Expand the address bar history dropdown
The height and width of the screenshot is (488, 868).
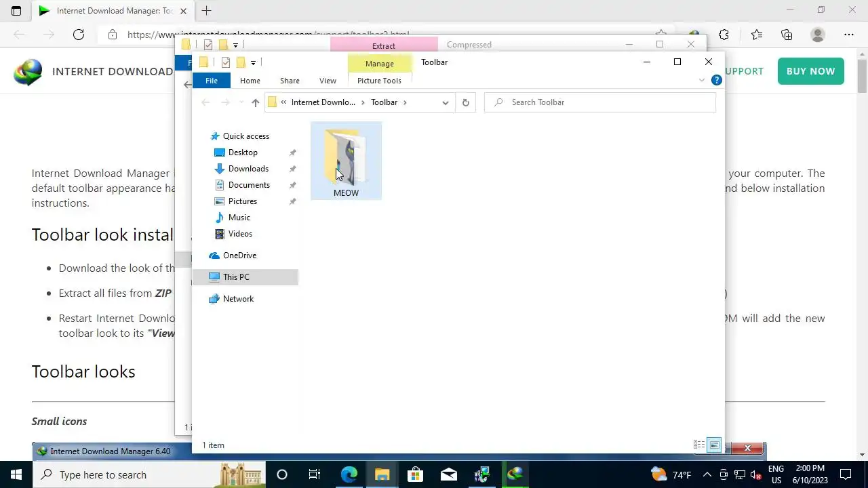tap(445, 102)
